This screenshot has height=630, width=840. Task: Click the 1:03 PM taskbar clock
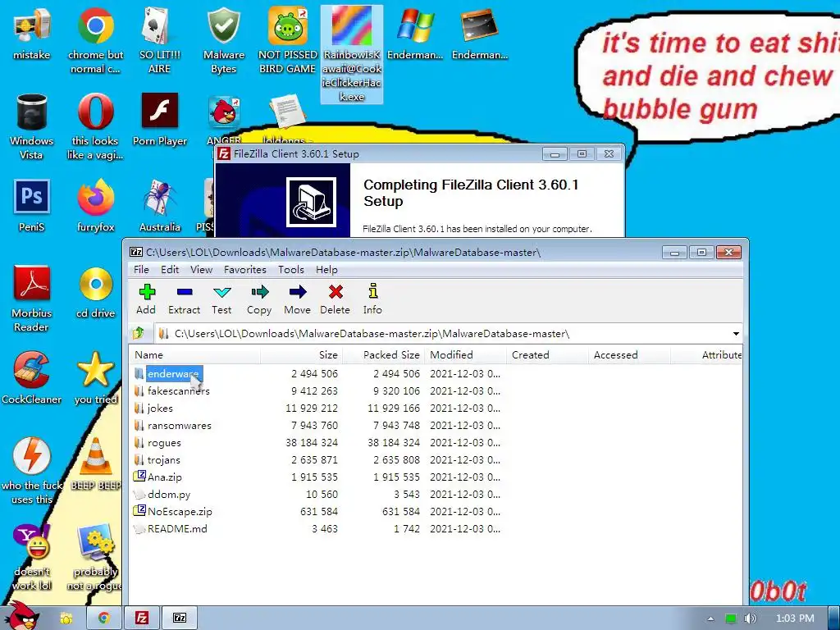coord(795,619)
